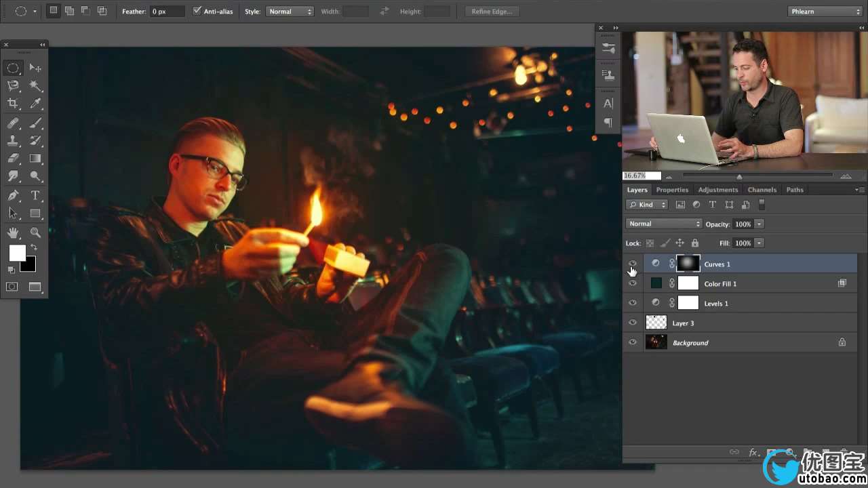Select the Eraser tool
Image resolution: width=868 pixels, height=488 pixels.
point(13,159)
